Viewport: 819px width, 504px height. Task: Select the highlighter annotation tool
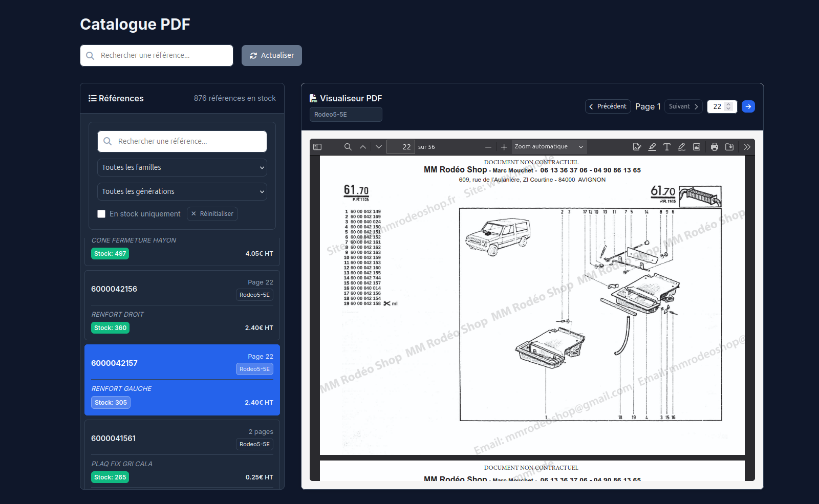(x=652, y=147)
